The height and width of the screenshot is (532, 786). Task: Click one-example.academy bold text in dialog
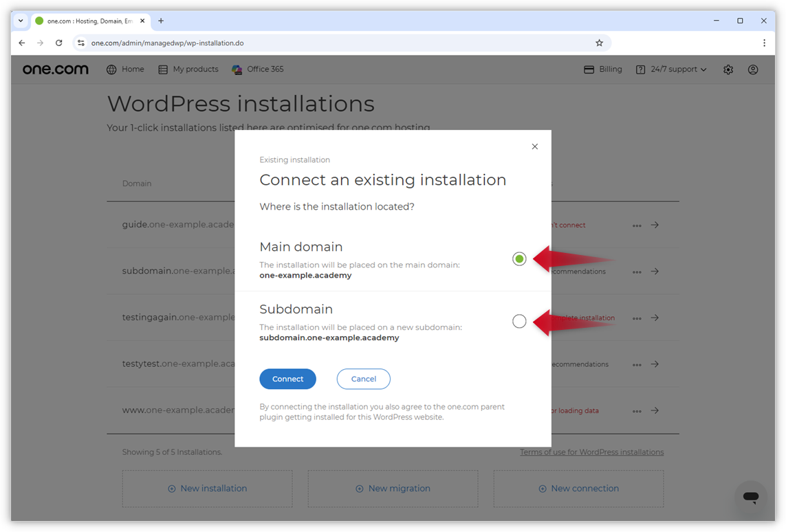pos(306,276)
